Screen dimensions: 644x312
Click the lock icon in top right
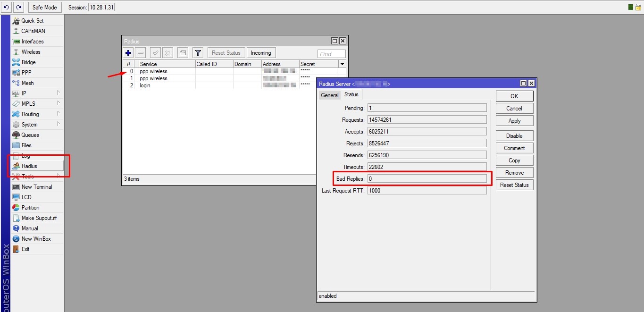[638, 7]
